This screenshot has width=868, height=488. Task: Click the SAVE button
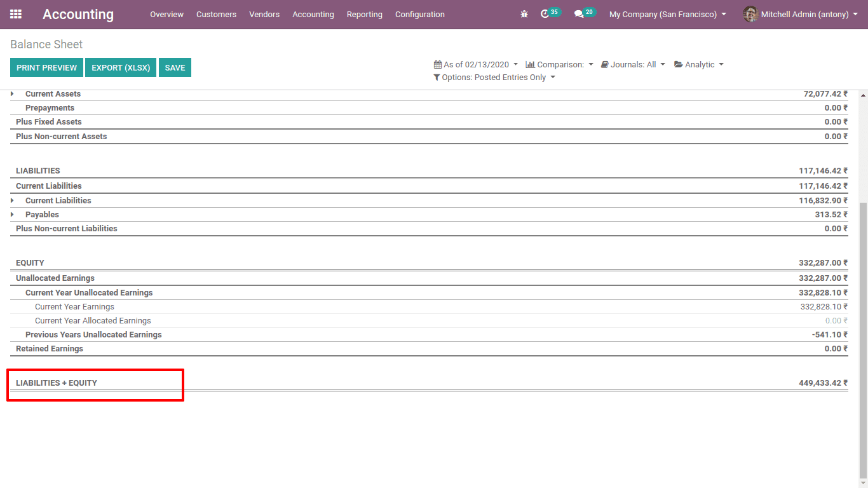coord(175,67)
